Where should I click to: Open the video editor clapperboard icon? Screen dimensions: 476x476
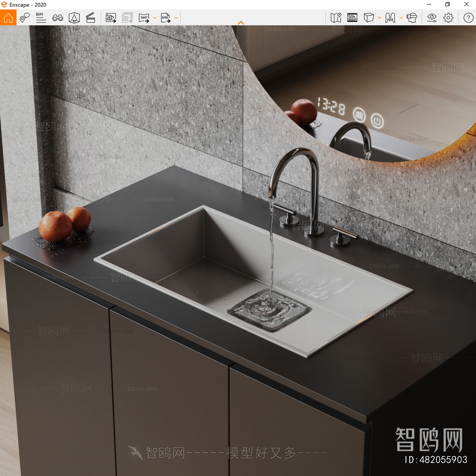pos(90,18)
